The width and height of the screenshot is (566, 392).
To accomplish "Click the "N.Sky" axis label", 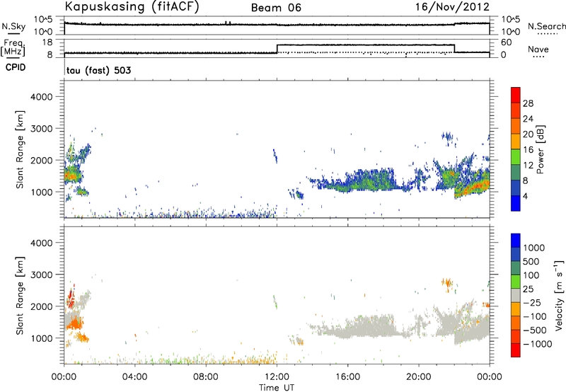I will click(x=13, y=26).
